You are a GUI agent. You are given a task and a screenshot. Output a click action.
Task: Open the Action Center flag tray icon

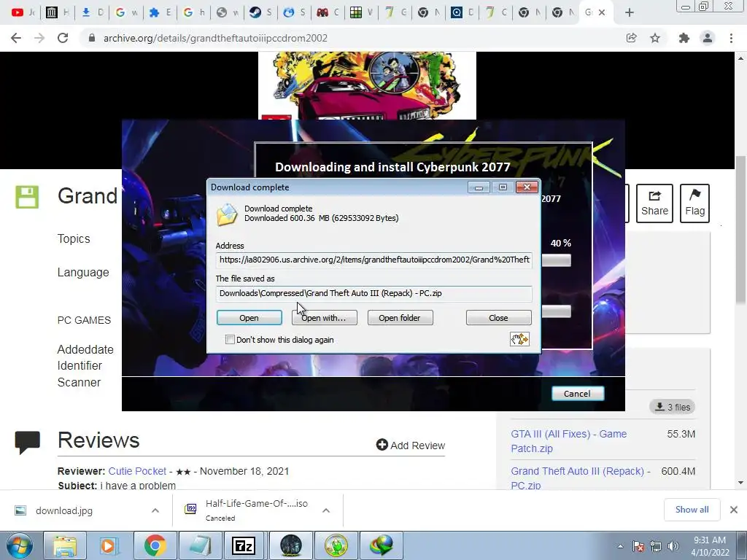tap(638, 546)
